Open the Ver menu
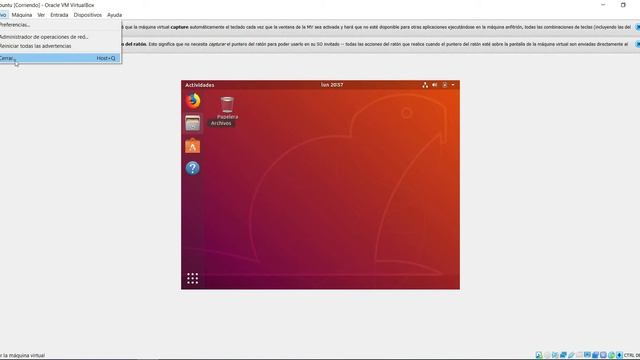This screenshot has width=640, height=360. [x=41, y=15]
